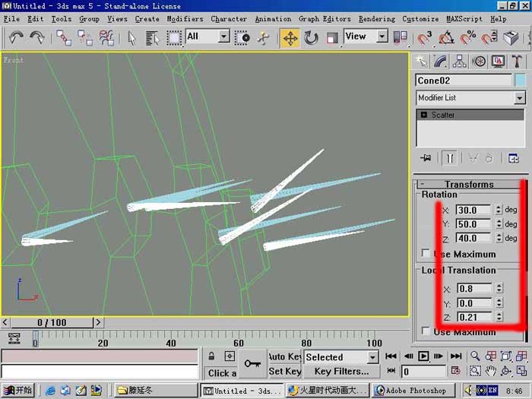Image resolution: width=532 pixels, height=399 pixels.
Task: Choose Rectangular Selection Region tool
Action: tap(174, 38)
